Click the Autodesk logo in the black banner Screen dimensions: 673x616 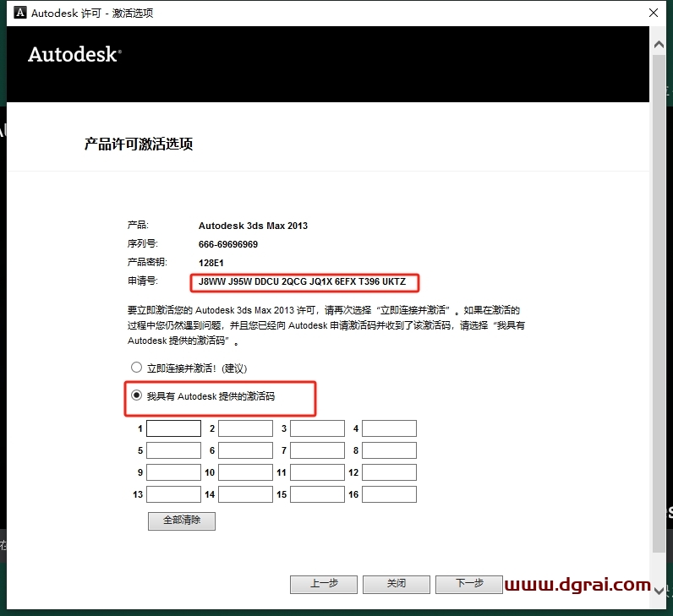pos(74,54)
